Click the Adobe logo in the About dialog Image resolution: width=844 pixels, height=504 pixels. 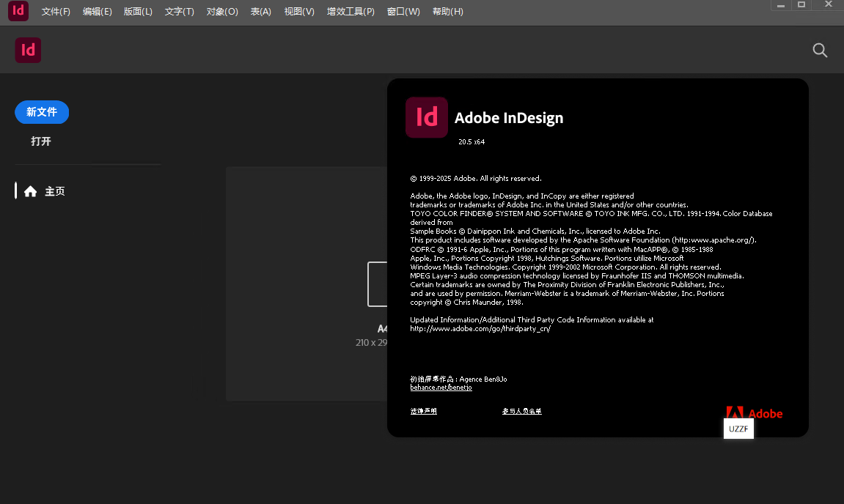754,412
